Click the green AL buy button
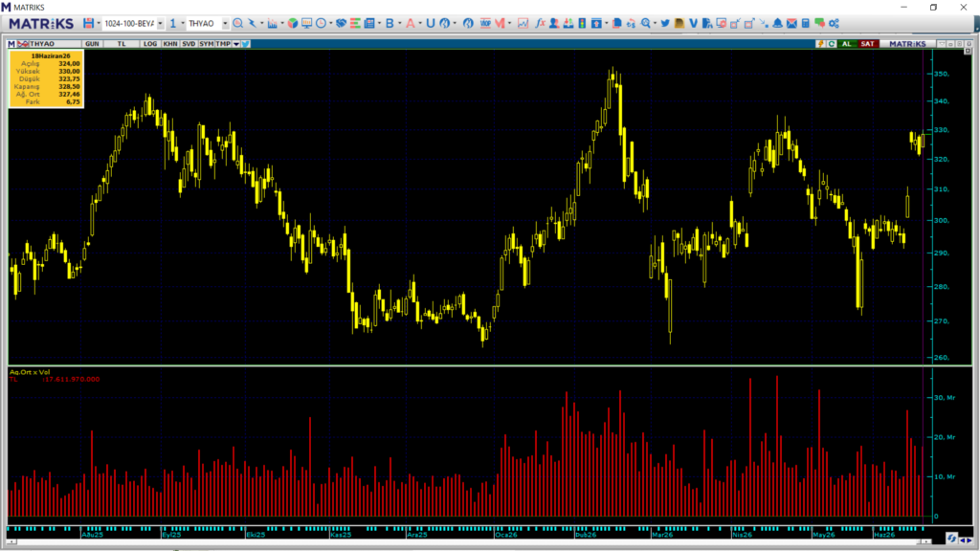Image resolution: width=980 pixels, height=551 pixels. tap(847, 44)
